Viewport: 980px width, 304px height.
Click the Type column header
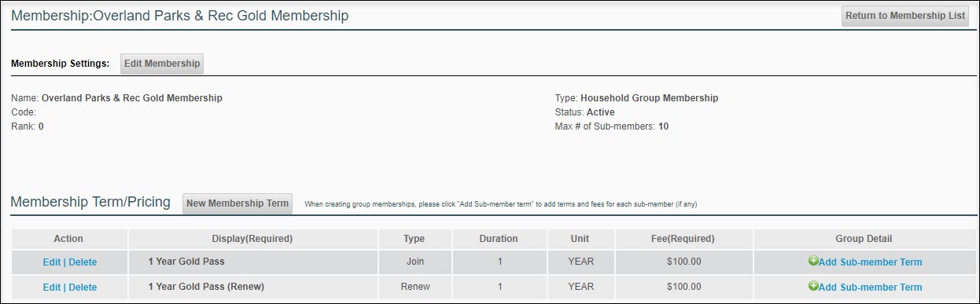point(414,239)
